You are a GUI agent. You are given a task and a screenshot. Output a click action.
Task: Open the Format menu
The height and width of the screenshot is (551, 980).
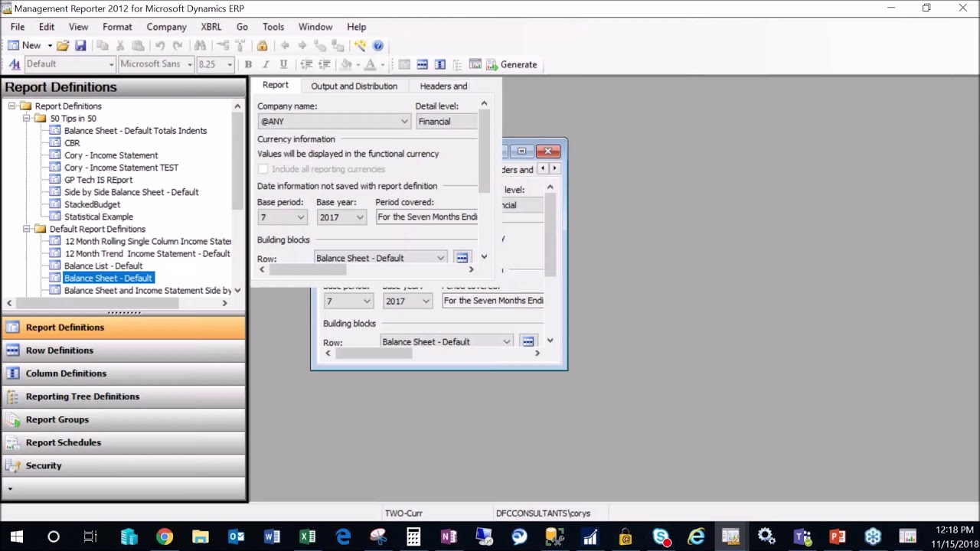(x=117, y=27)
